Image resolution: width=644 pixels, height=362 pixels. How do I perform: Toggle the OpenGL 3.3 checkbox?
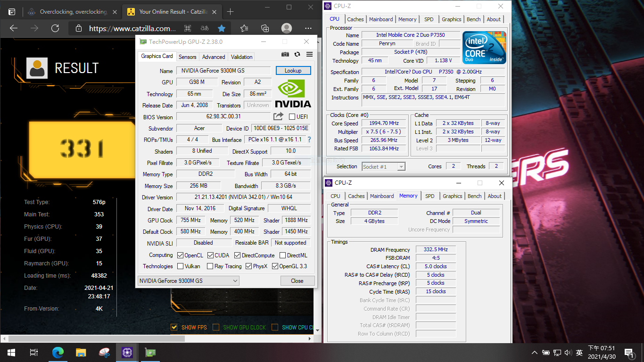(274, 266)
